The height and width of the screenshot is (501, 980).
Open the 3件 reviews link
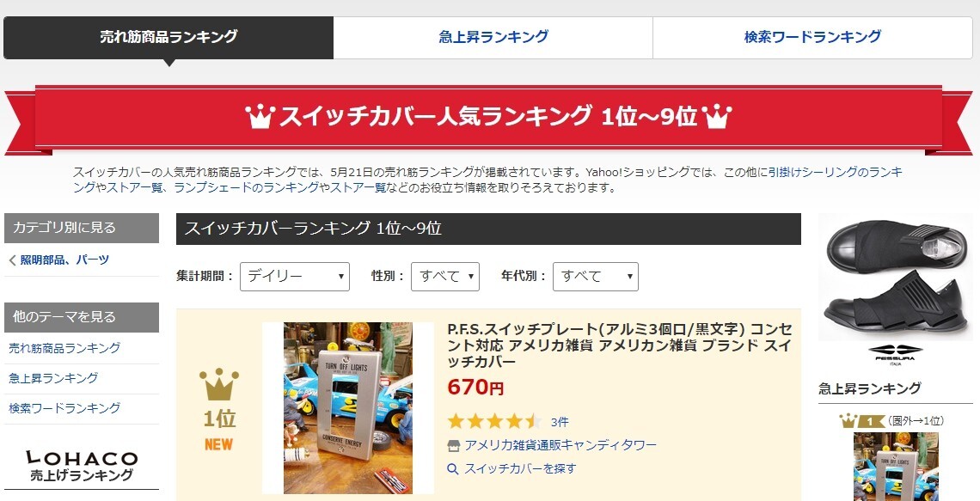point(560,422)
